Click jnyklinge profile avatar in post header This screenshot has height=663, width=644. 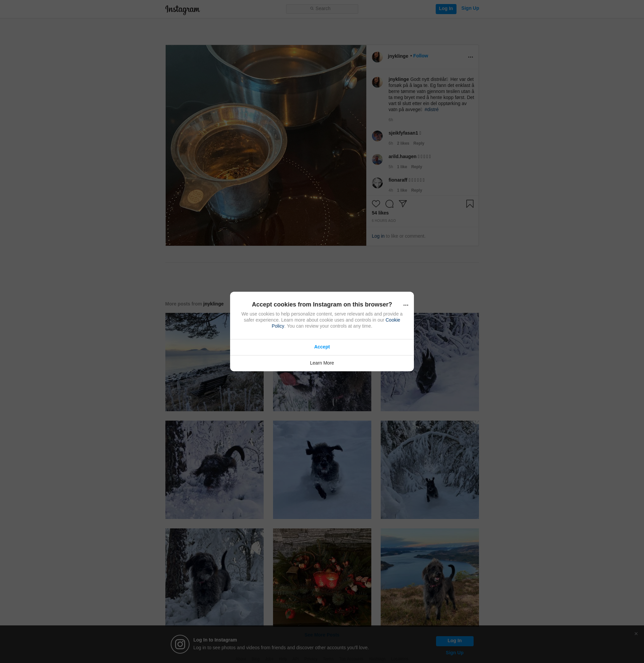377,57
